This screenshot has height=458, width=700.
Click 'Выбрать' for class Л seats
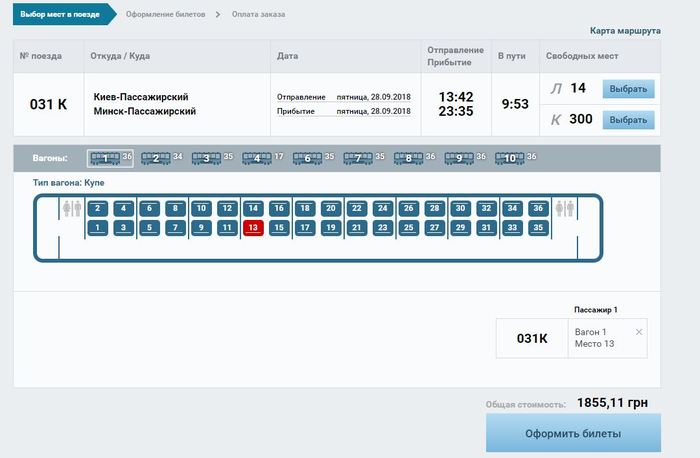628,89
